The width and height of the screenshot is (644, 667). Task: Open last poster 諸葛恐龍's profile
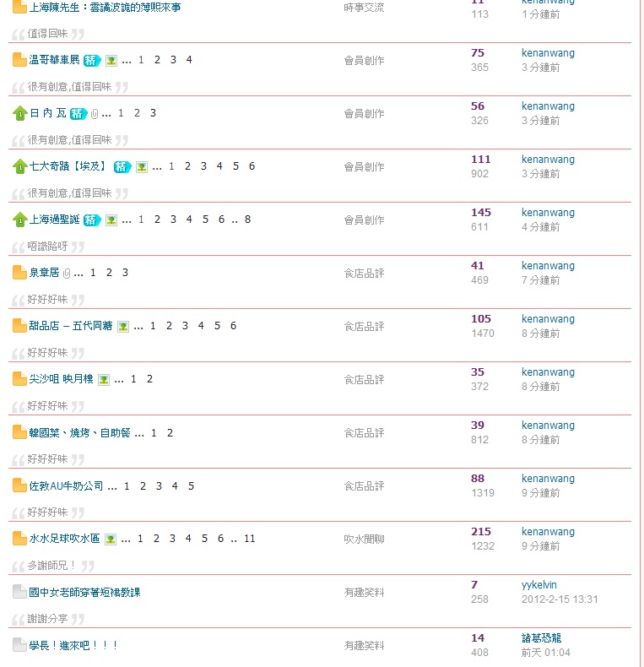[x=541, y=638]
